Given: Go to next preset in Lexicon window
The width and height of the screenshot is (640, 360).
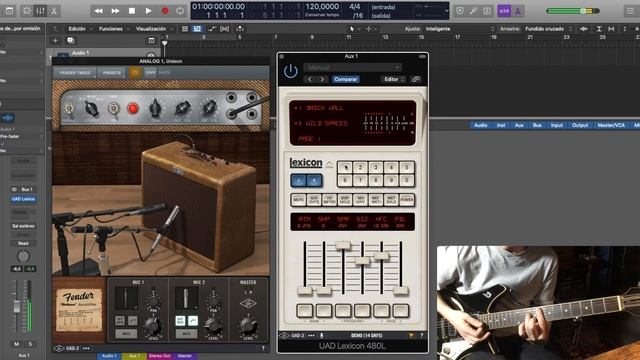Looking at the screenshot, I should click(x=322, y=79).
